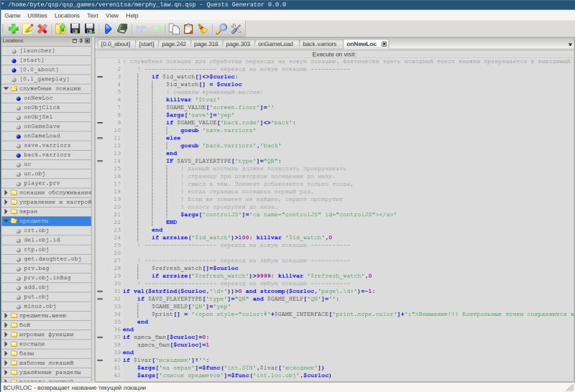Switch to the page.318 tab
The width and height of the screenshot is (575, 392).
tap(206, 44)
